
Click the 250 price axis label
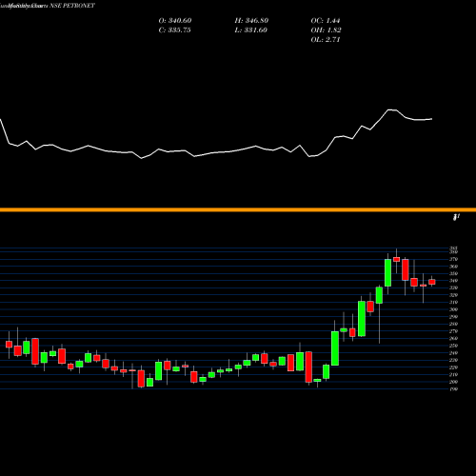click(x=453, y=346)
